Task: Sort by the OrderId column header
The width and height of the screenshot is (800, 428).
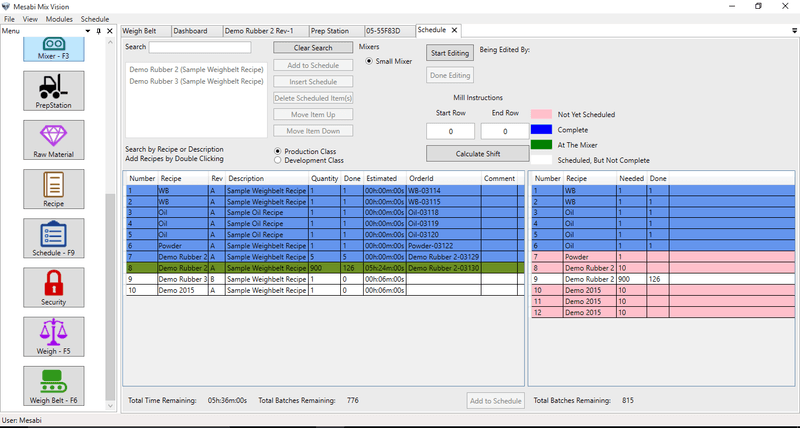Action: pyautogui.click(x=443, y=179)
